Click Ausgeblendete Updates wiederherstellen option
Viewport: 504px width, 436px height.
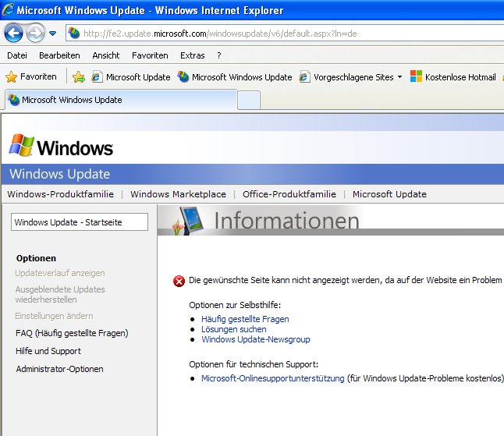point(60,294)
